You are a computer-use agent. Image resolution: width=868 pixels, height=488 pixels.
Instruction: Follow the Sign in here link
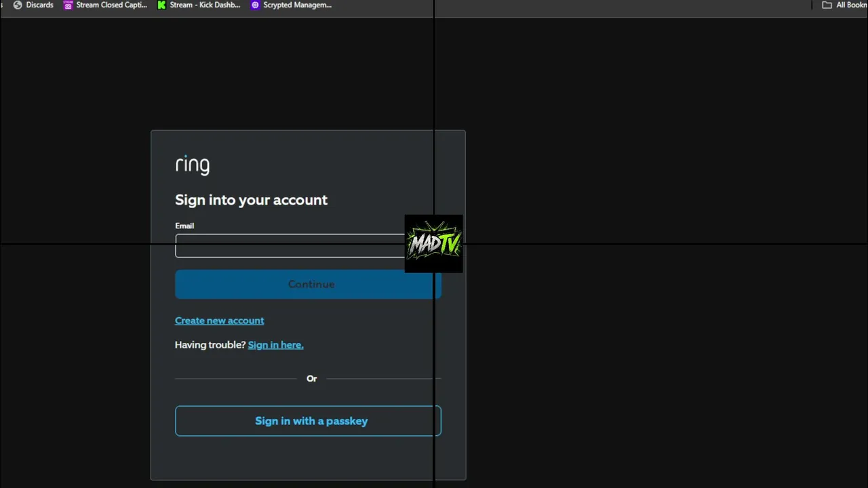(x=275, y=345)
